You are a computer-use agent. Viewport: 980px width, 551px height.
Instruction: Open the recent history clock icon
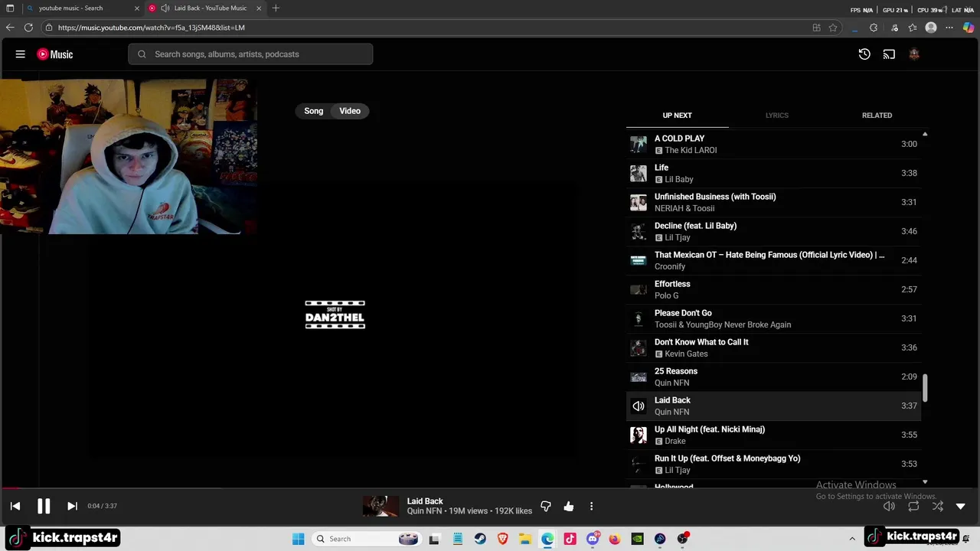click(x=864, y=54)
